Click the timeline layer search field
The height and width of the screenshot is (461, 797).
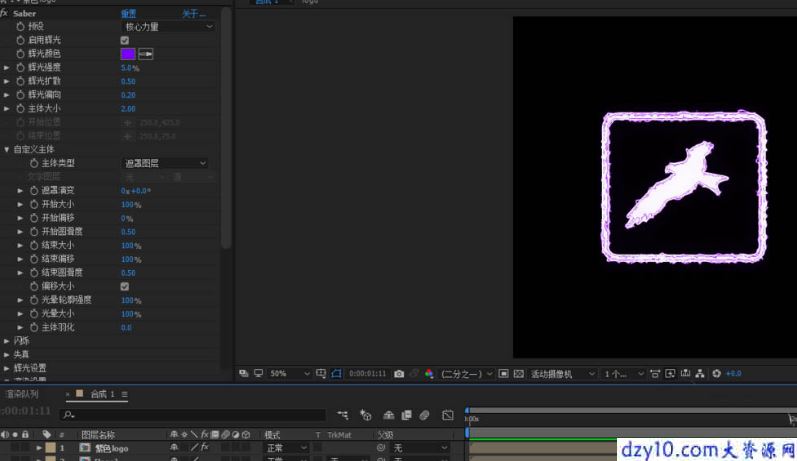192,415
